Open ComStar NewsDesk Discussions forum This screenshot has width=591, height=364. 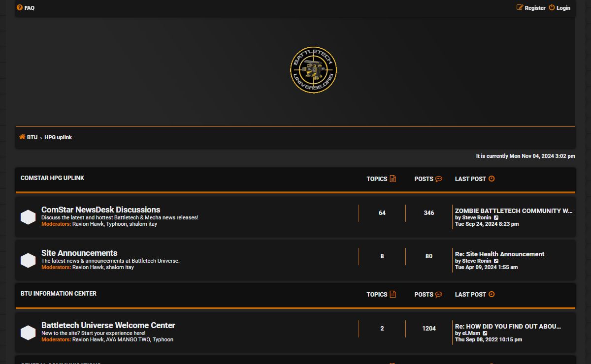click(100, 210)
